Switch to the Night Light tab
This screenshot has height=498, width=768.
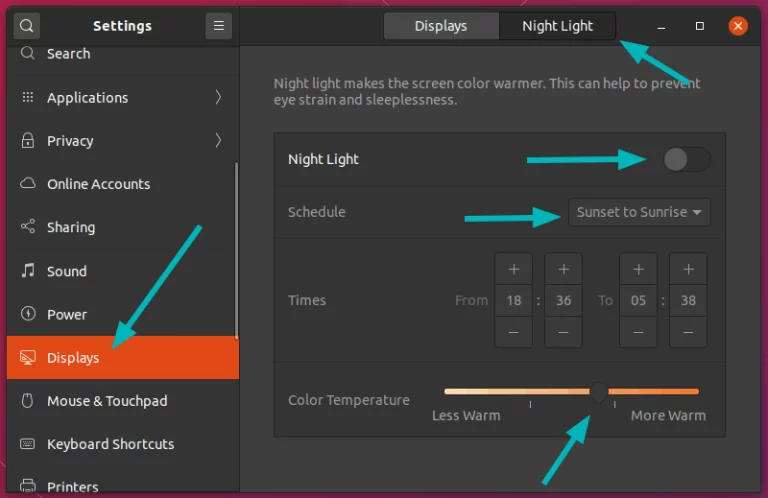point(557,26)
